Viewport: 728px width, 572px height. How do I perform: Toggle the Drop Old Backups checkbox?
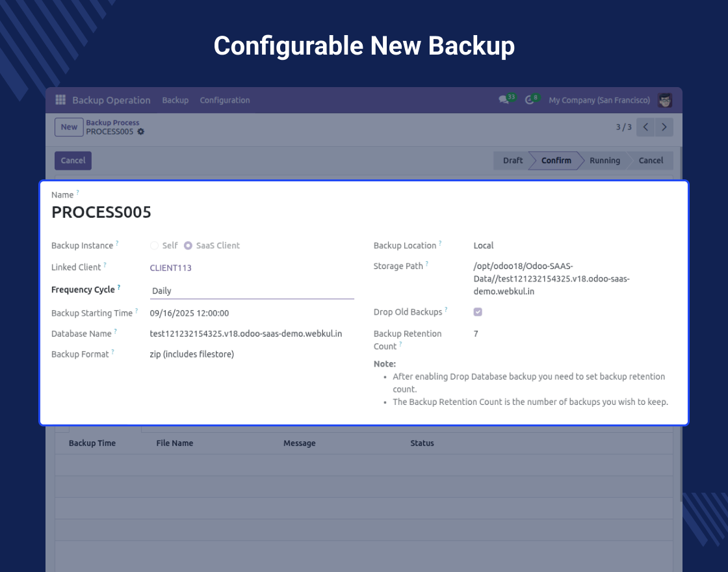(478, 312)
